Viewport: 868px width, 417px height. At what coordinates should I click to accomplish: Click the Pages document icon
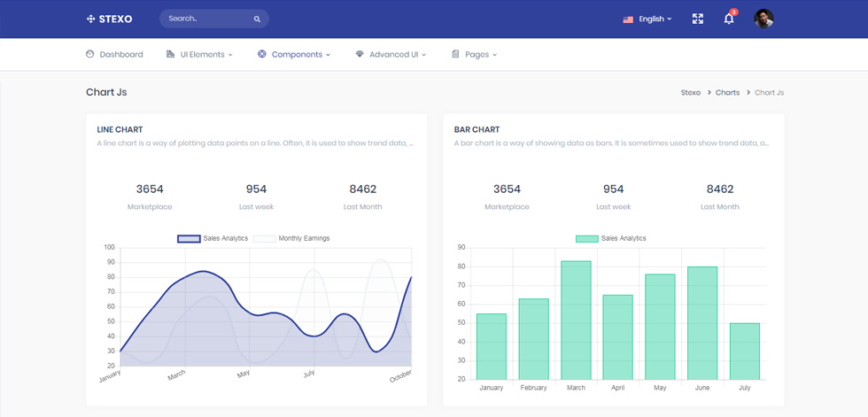[455, 54]
